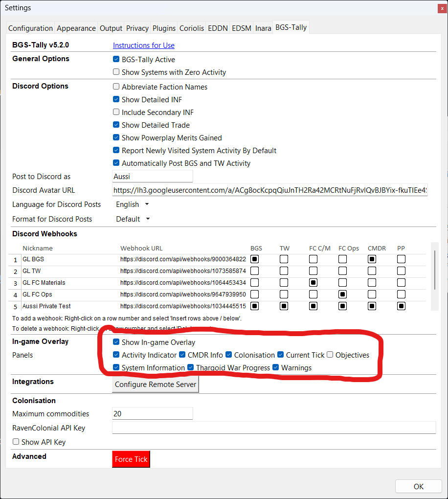Select the GL TW nickname cell
The image size is (448, 499).
pos(69,271)
